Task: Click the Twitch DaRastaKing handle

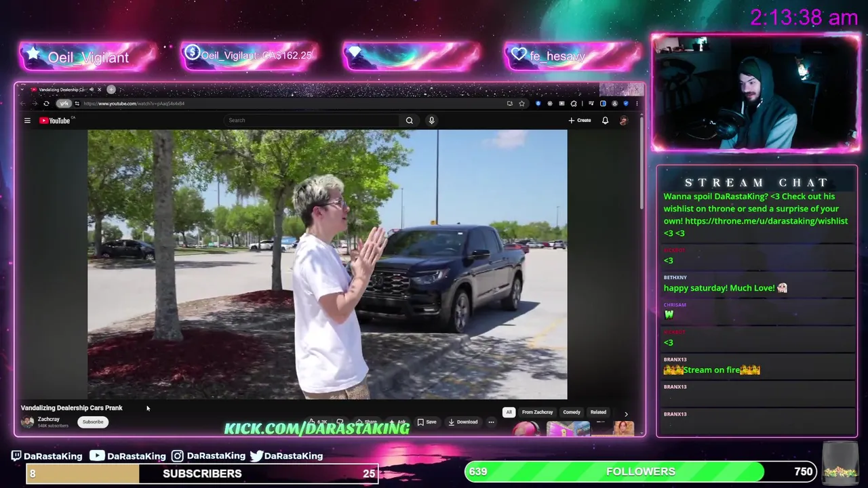Action: coord(46,456)
